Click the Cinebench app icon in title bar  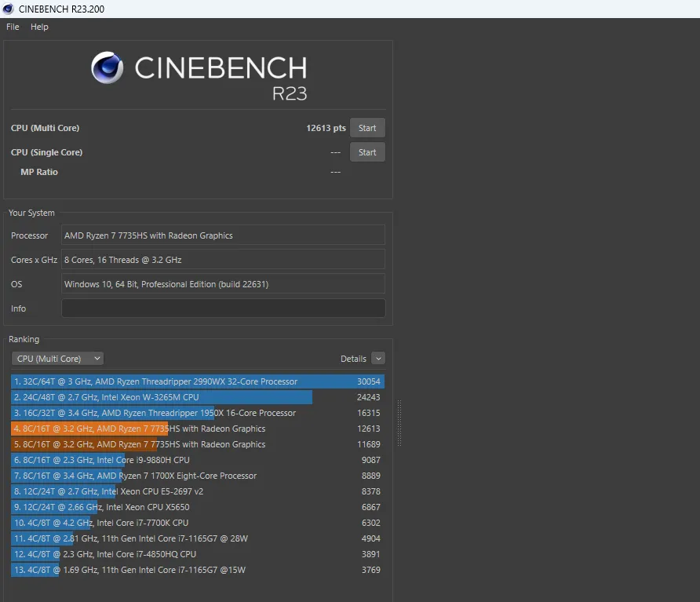pos(8,9)
